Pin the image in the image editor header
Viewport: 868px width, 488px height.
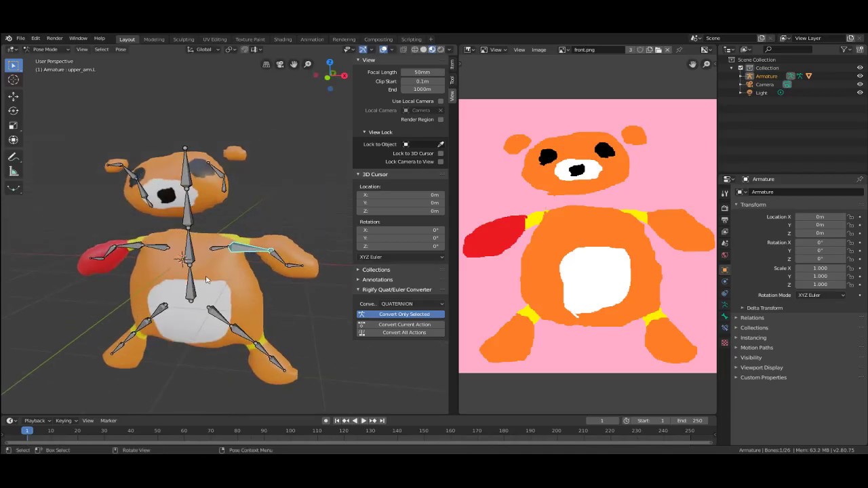pos(679,49)
